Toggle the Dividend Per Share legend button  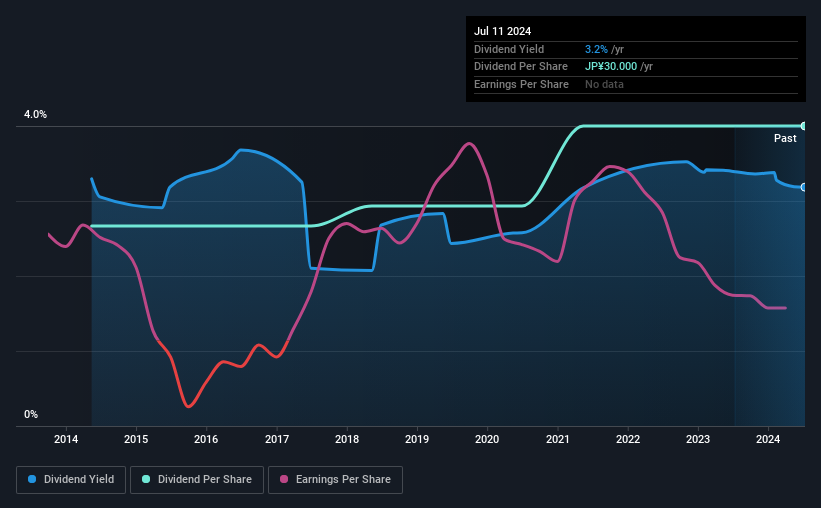[x=197, y=480]
